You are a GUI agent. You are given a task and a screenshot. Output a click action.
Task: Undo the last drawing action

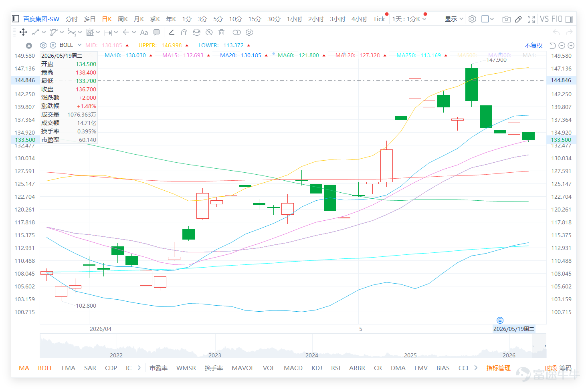pyautogui.click(x=556, y=32)
